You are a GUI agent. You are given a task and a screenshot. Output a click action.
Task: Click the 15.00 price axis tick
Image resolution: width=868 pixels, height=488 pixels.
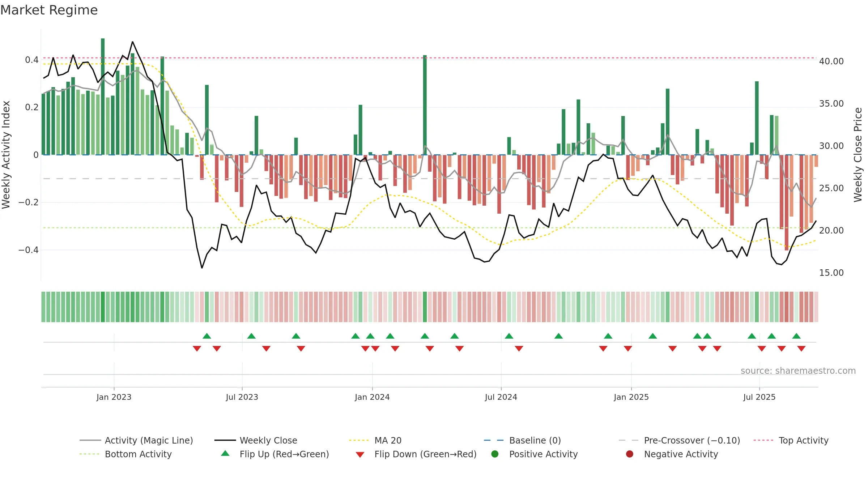[x=831, y=273]
